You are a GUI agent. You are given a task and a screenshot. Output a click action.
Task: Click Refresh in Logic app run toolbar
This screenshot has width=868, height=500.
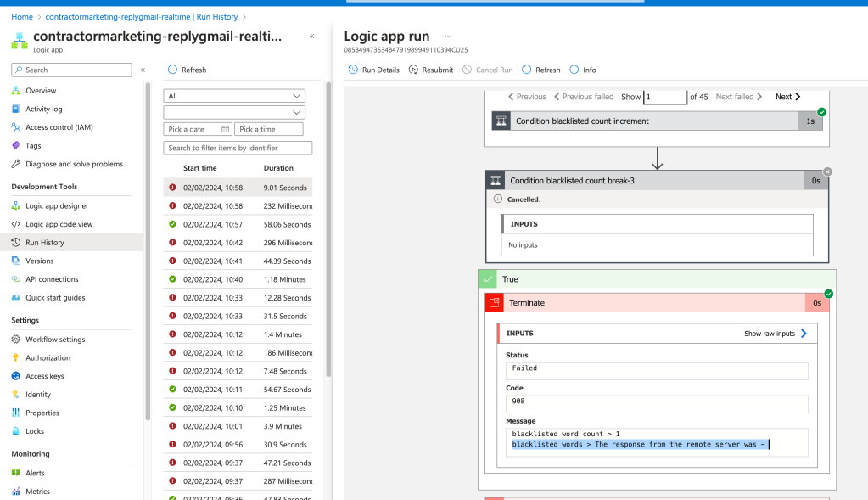(540, 70)
